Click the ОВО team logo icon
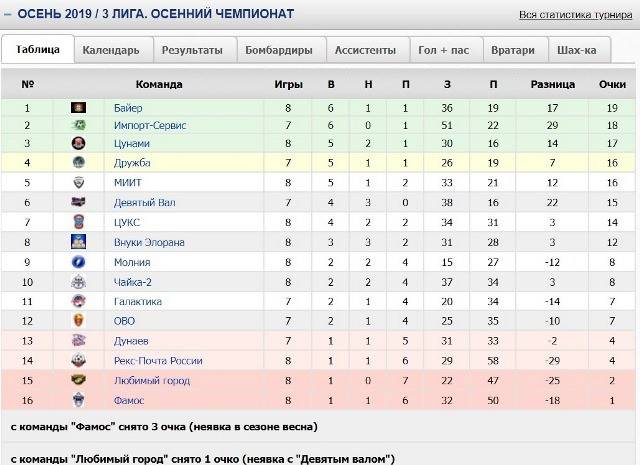The width and height of the screenshot is (640, 465). 78,321
